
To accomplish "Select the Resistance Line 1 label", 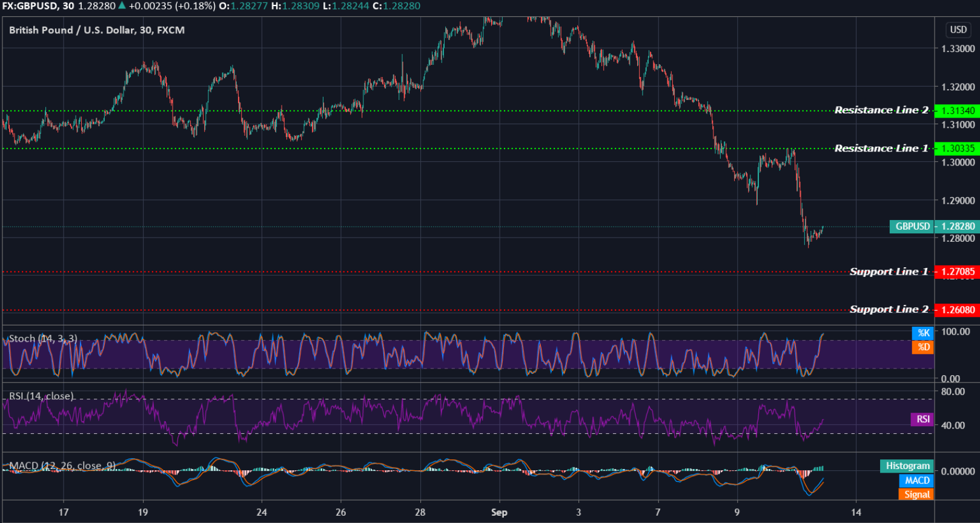I will pos(881,148).
